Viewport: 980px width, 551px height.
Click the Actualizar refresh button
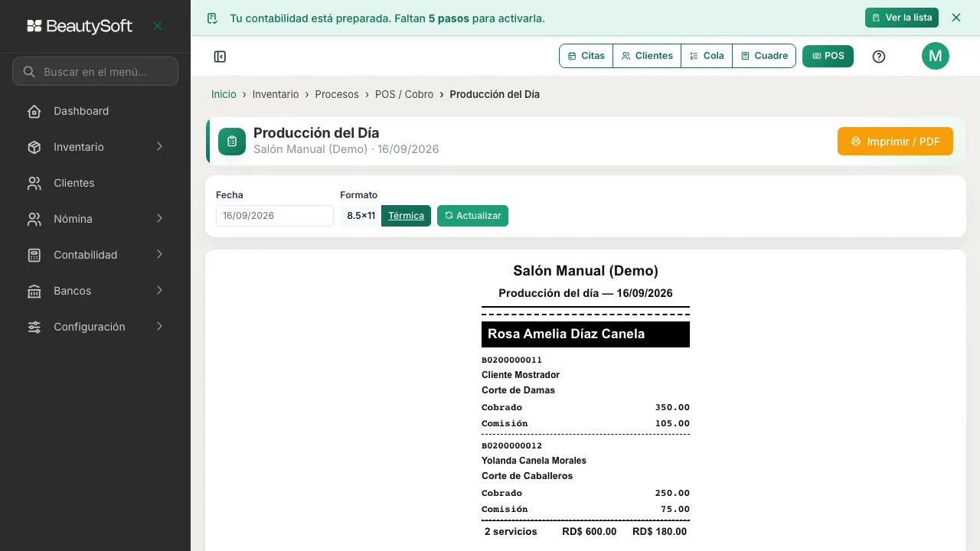coord(472,216)
